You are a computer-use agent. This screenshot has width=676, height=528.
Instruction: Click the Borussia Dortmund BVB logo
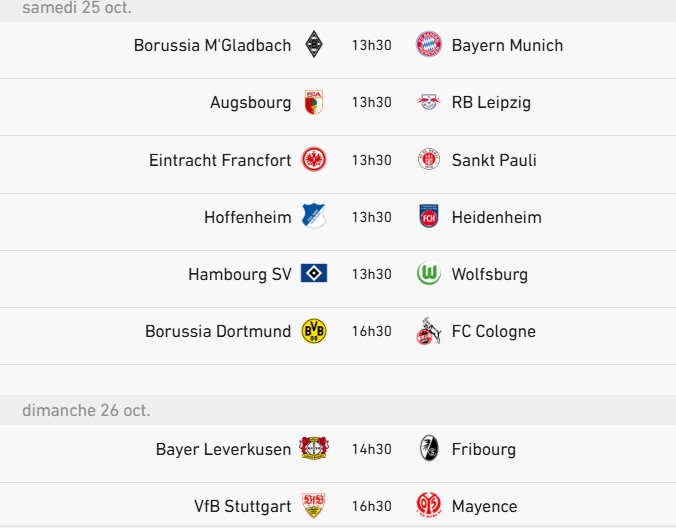[x=314, y=331]
